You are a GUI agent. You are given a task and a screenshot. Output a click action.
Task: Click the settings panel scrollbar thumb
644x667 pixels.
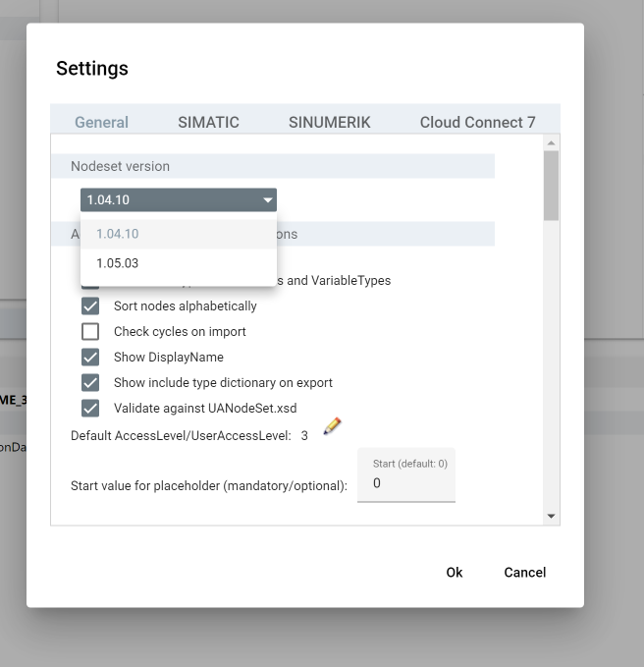(551, 185)
